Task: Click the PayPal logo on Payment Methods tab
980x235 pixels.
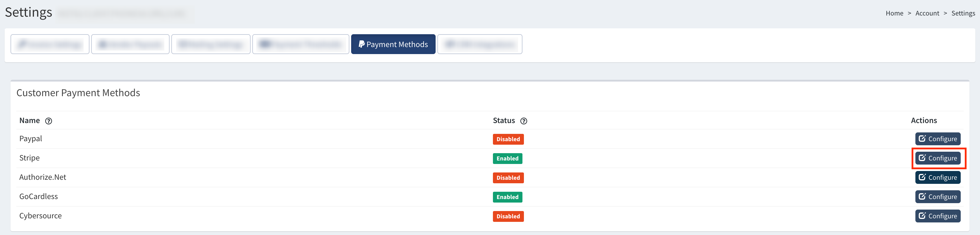Action: (361, 44)
